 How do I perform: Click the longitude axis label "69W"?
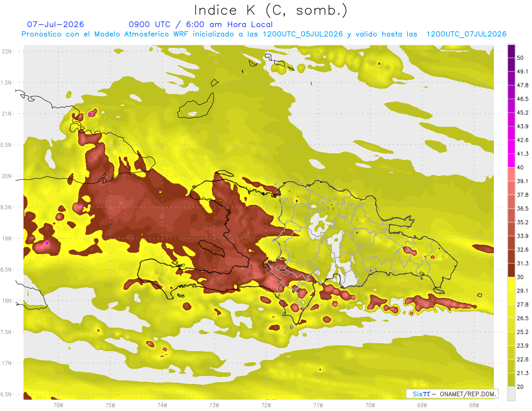[422, 405]
